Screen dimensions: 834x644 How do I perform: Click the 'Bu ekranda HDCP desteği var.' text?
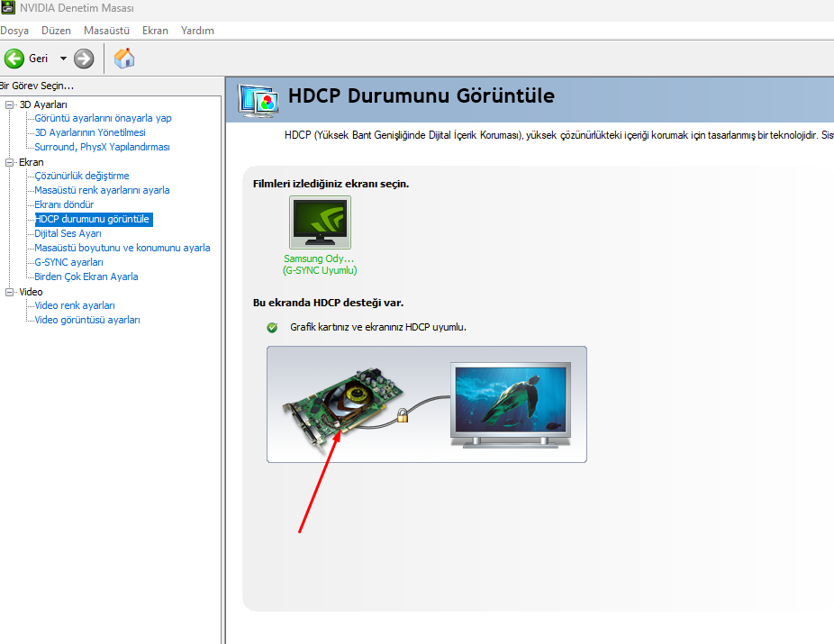[x=328, y=303]
